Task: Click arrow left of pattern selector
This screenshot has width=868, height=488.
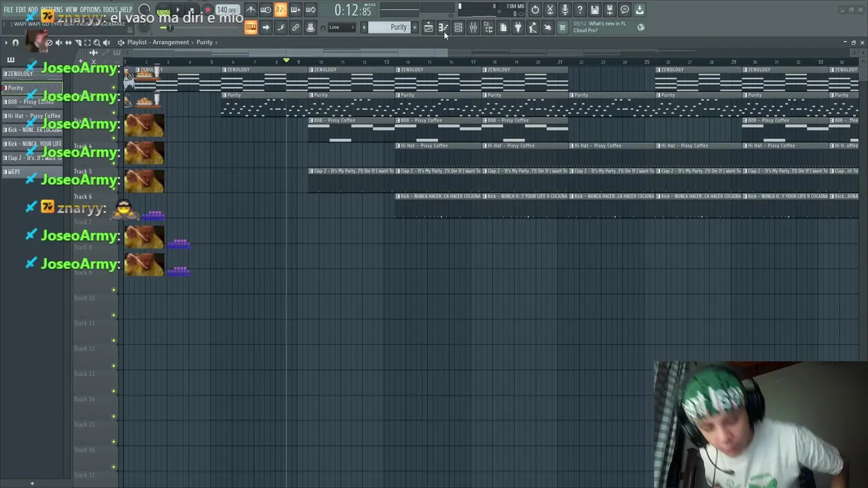Action: click(x=364, y=27)
